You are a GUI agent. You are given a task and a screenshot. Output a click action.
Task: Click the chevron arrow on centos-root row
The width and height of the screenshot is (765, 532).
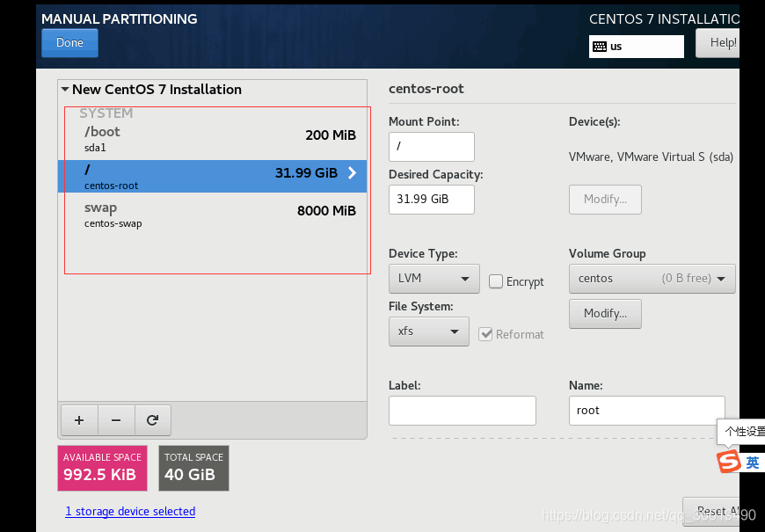point(353,172)
